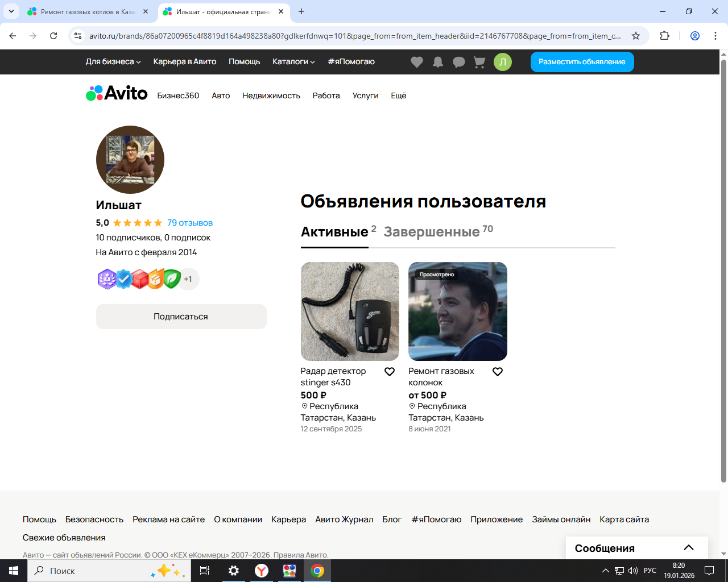This screenshot has height=582, width=728.
Task: Expand the Для бизнеса dropdown
Action: point(113,62)
